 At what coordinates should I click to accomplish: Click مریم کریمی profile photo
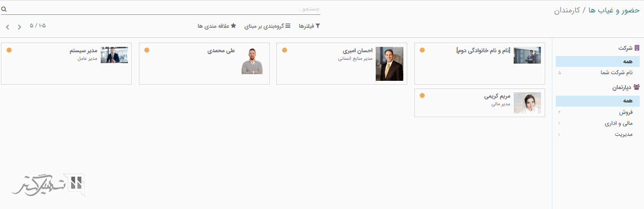pyautogui.click(x=527, y=103)
